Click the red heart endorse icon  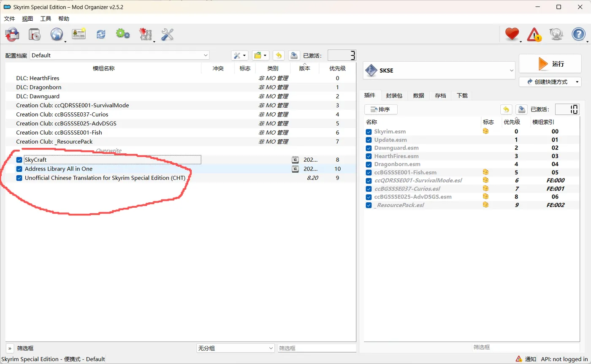512,35
